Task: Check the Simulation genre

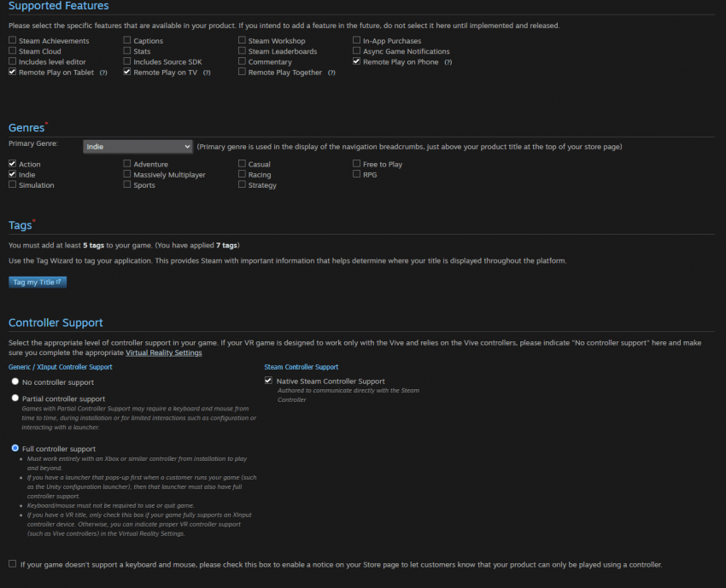Action: [x=13, y=184]
